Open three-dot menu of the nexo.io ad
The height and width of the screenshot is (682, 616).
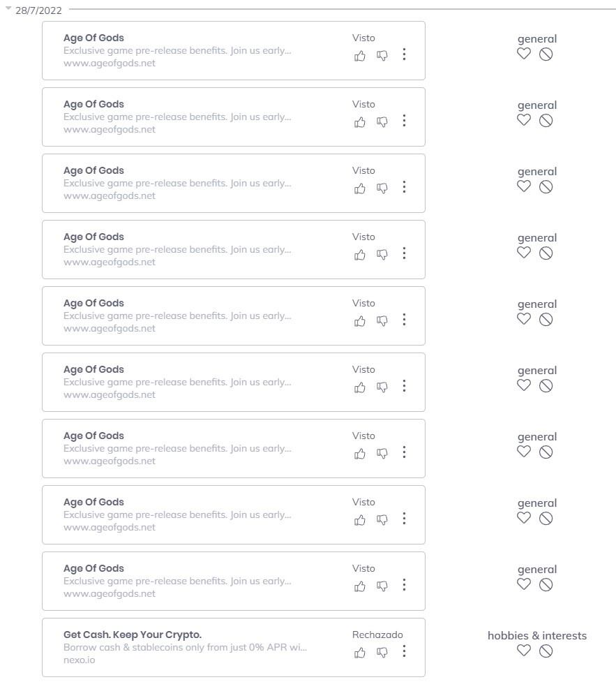coord(404,651)
